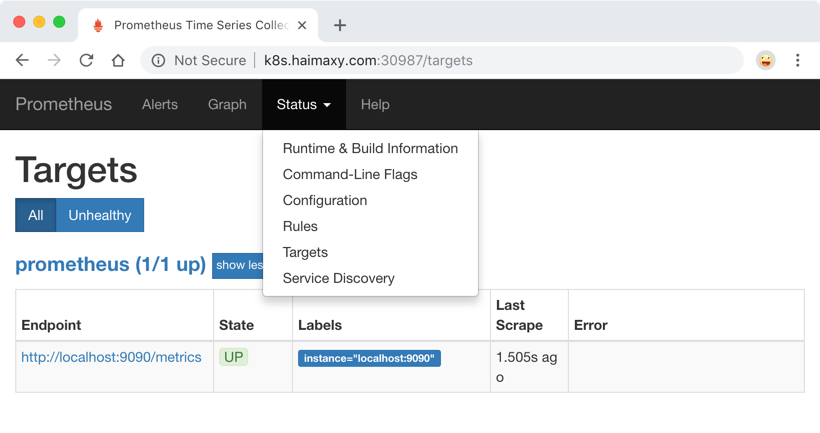820x433 pixels.
Task: Click the browser forward arrow
Action: [54, 60]
